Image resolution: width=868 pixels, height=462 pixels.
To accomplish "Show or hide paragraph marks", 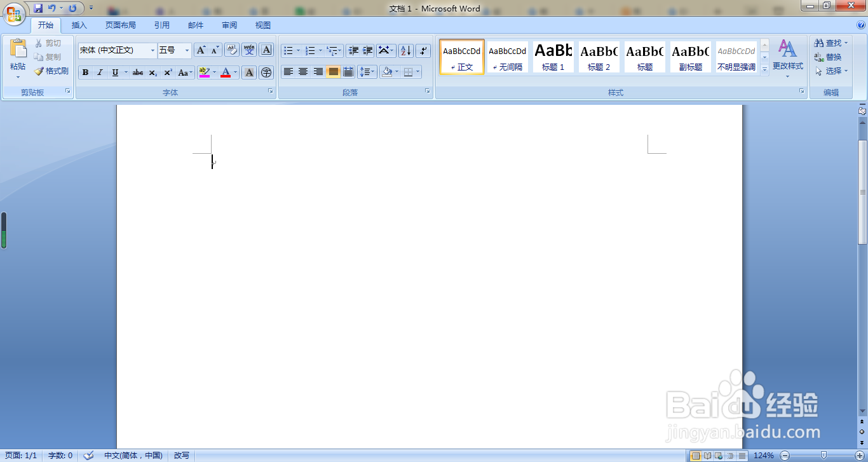I will pos(423,50).
